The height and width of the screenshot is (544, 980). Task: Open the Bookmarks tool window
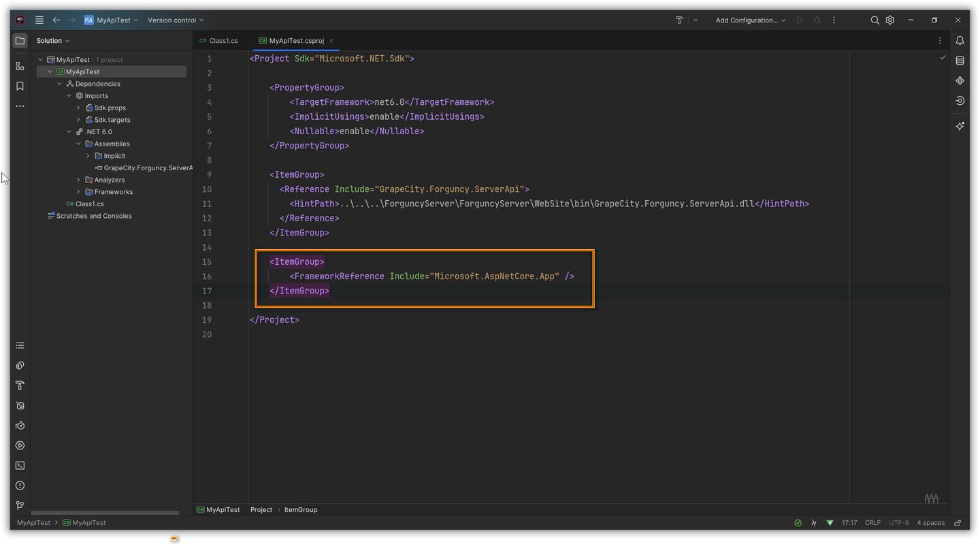coord(20,86)
